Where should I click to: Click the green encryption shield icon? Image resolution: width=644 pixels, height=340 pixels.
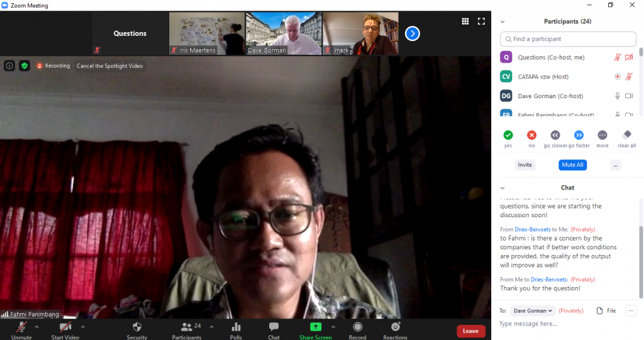click(x=25, y=65)
